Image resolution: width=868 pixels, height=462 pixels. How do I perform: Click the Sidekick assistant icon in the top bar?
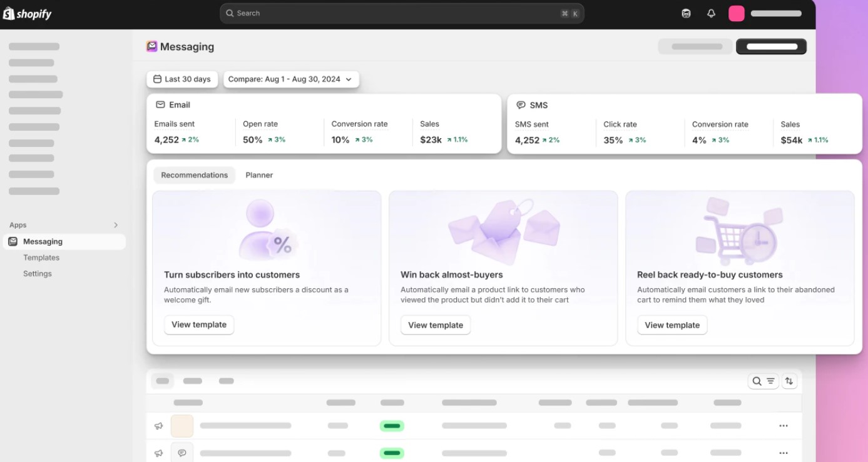pos(687,13)
